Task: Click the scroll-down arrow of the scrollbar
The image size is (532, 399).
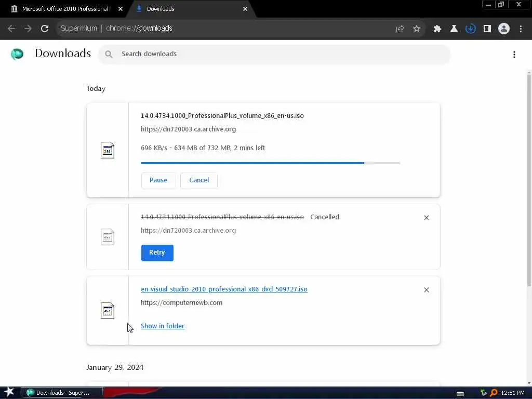Action: tap(529, 383)
